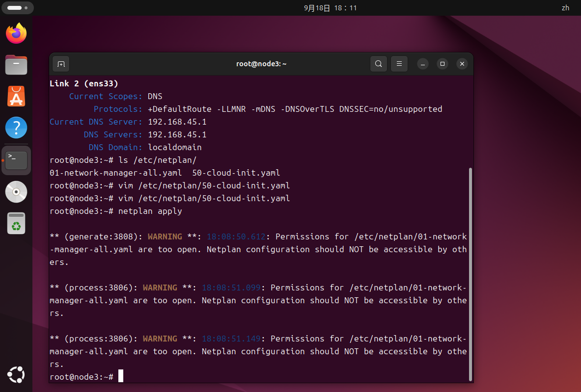Select the Terminal icon in the dock
The height and width of the screenshot is (392, 581).
pyautogui.click(x=16, y=160)
